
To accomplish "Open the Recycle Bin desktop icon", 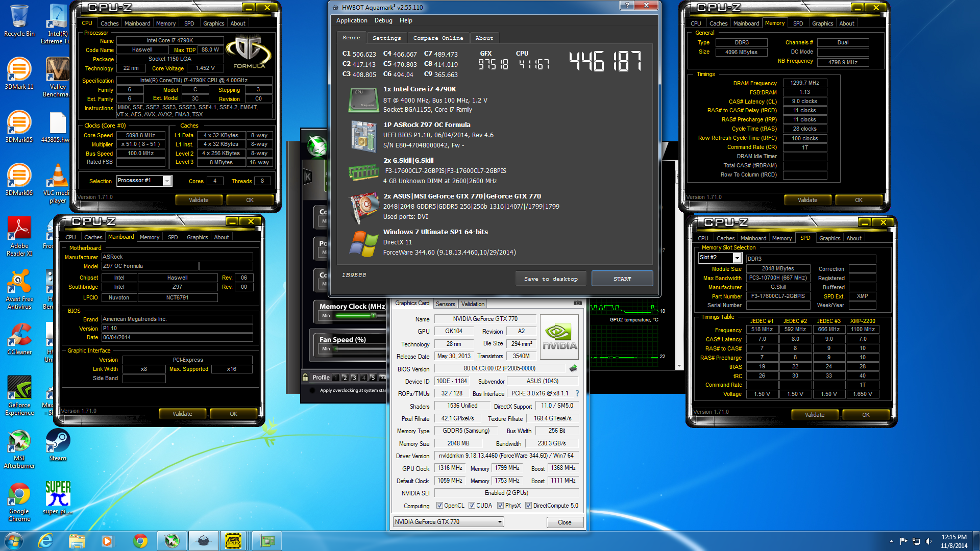I will pyautogui.click(x=19, y=20).
